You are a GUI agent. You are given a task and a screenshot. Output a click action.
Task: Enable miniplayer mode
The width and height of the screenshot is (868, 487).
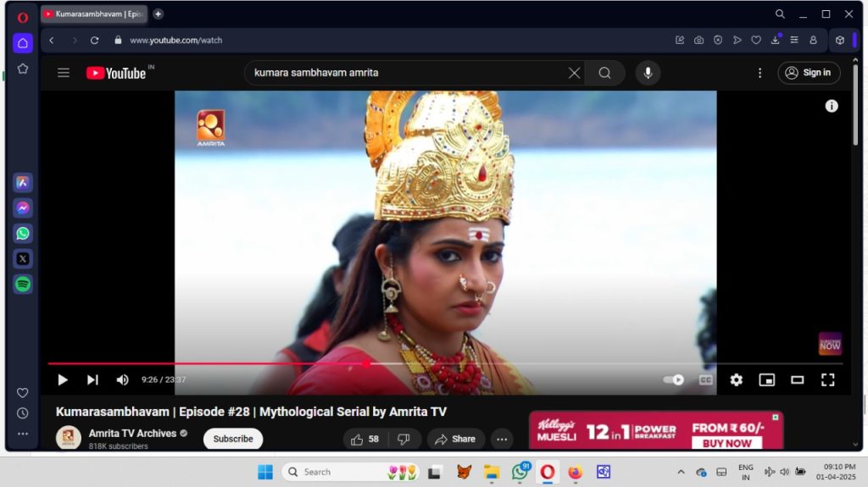click(x=766, y=379)
